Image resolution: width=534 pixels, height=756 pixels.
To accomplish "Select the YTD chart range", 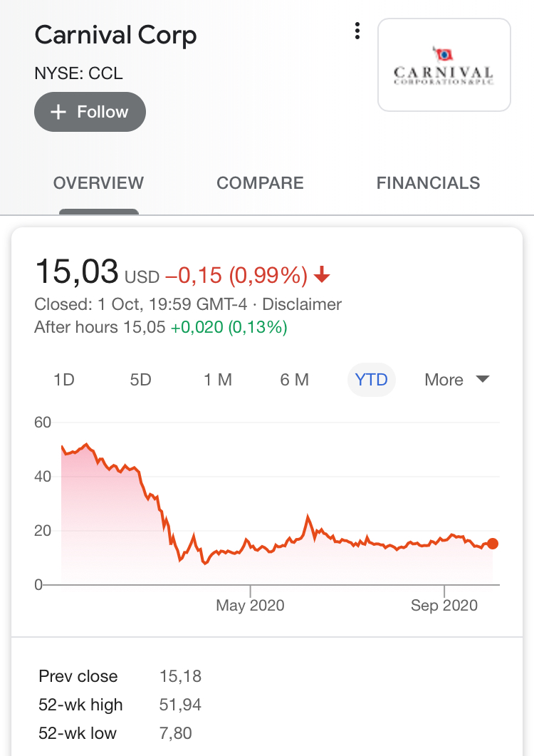I will (x=371, y=380).
